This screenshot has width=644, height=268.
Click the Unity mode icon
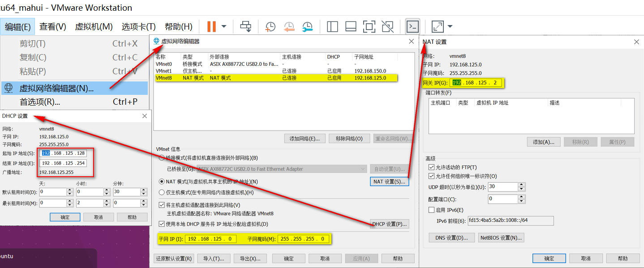point(387,26)
